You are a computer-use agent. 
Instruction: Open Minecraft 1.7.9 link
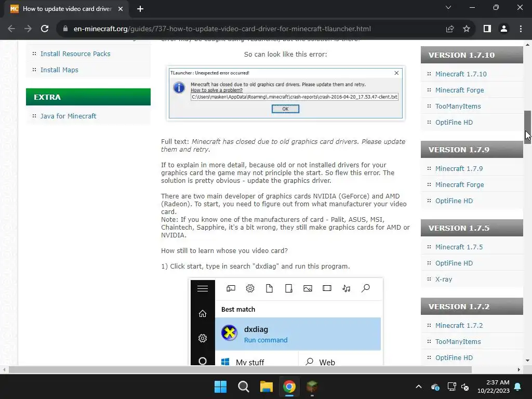(x=459, y=169)
